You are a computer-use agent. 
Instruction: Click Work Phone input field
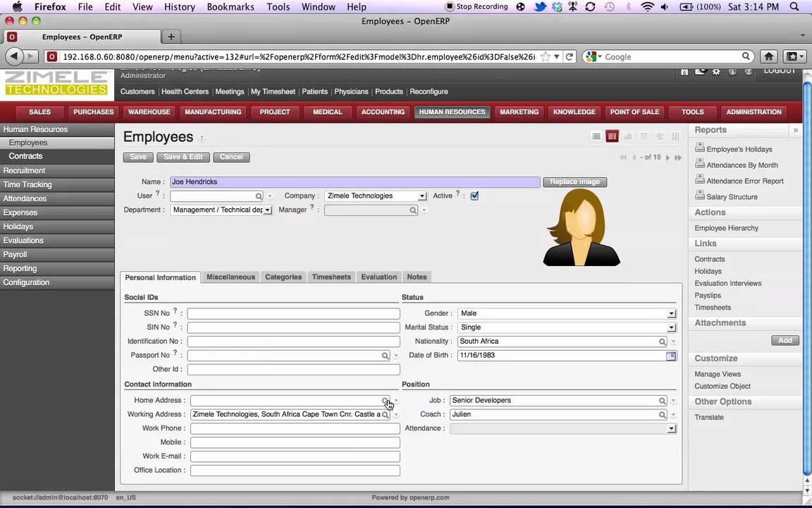tap(295, 429)
